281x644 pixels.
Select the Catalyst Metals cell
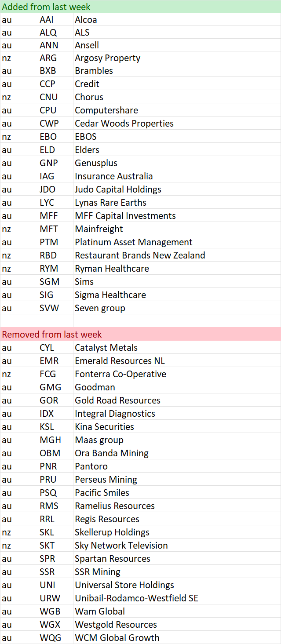click(177, 347)
